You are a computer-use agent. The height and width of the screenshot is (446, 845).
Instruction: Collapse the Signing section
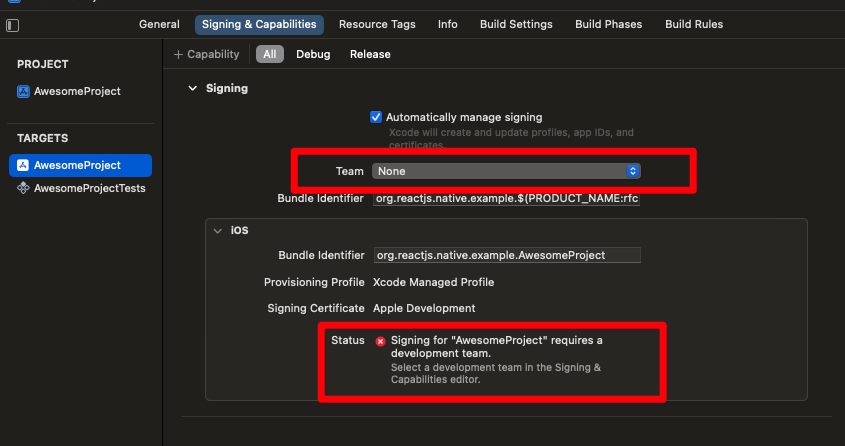192,88
